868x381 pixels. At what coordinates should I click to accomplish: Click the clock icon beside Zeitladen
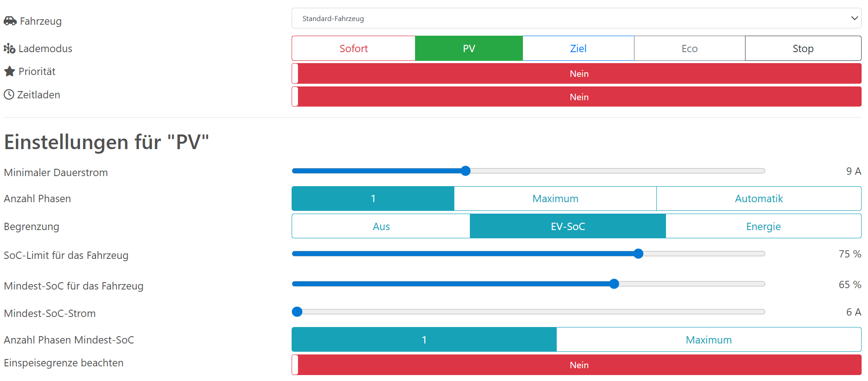(9, 95)
